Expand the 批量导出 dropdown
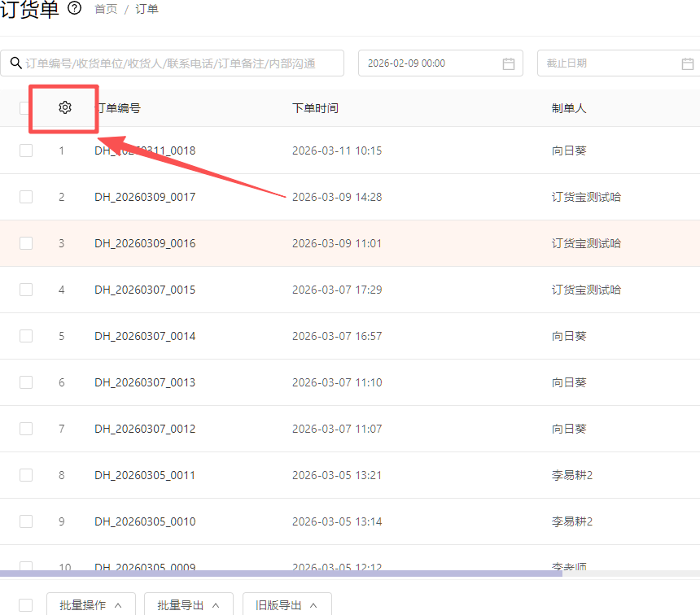This screenshot has height=615, width=700. 189,604
